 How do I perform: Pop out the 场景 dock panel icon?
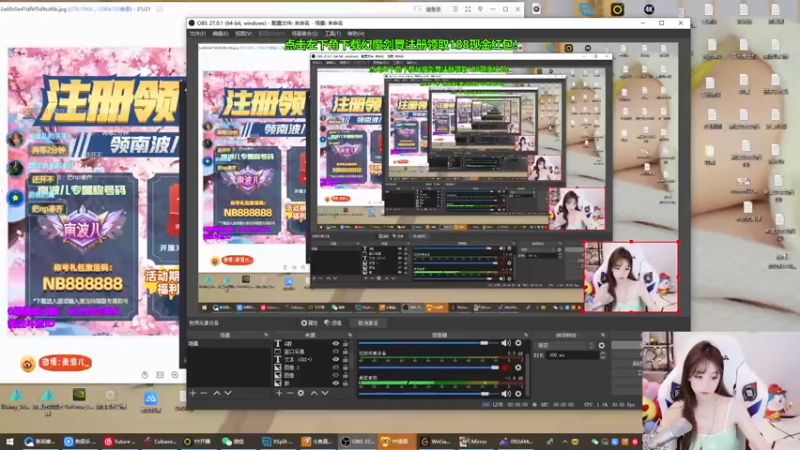point(266,335)
